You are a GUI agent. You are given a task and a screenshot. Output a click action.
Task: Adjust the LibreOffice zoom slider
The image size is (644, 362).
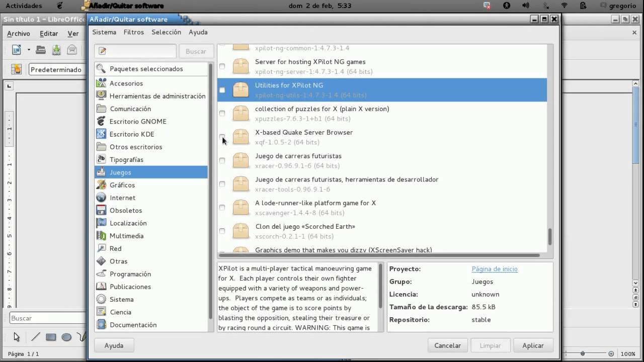[582, 353]
